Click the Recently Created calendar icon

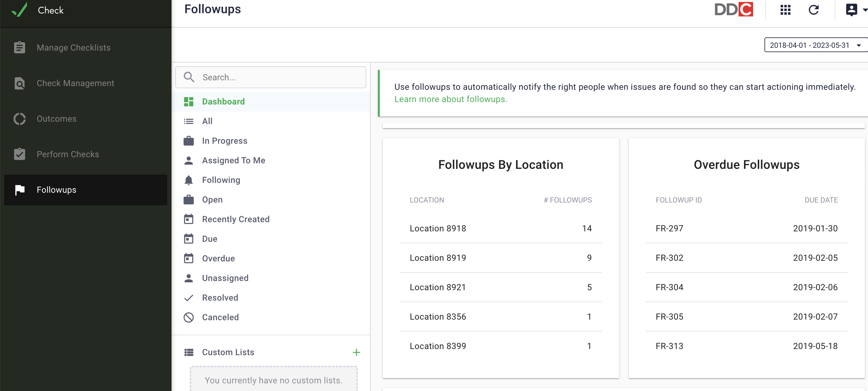pos(188,219)
